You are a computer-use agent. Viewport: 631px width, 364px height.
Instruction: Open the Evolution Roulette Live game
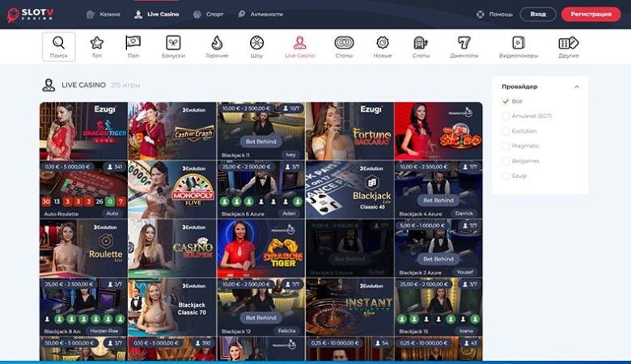83,248
